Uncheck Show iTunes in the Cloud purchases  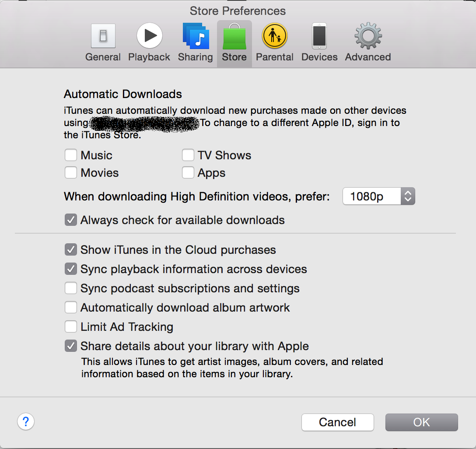[71, 249]
